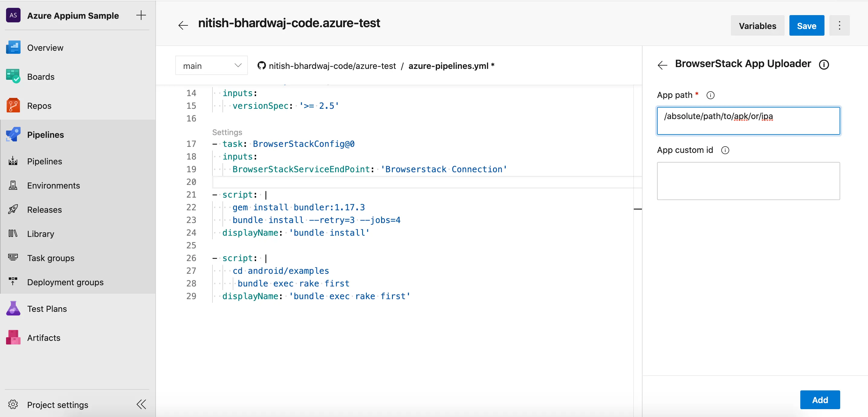868x417 pixels.
Task: Click the Test Plans flask icon
Action: [13, 308]
